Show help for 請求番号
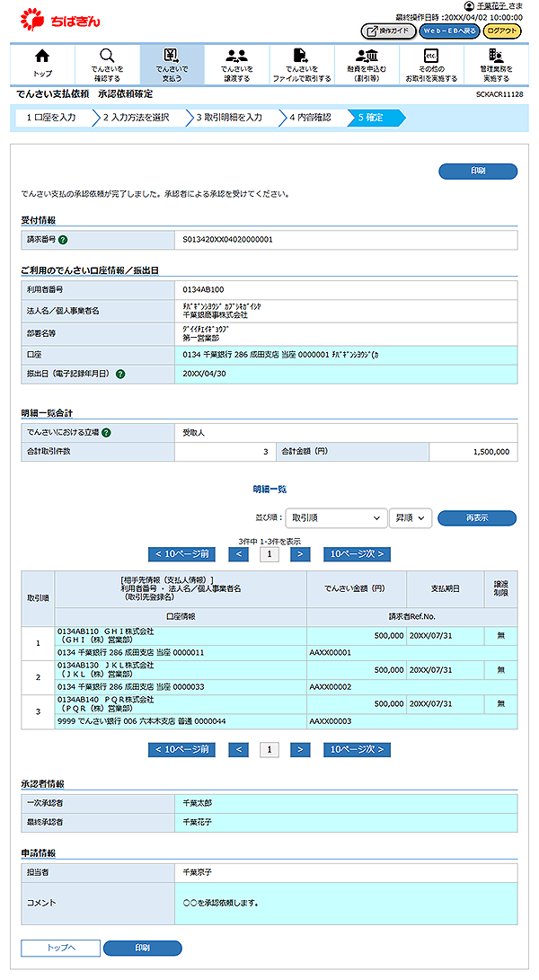 tap(63, 240)
